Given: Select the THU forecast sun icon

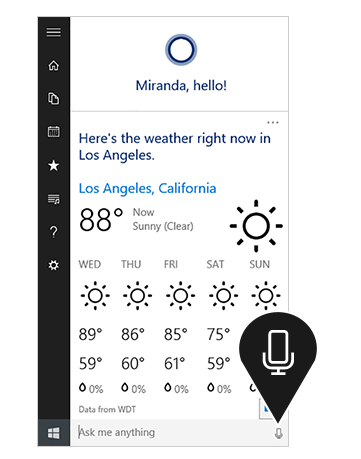Looking at the screenshot, I should pyautogui.click(x=137, y=295).
